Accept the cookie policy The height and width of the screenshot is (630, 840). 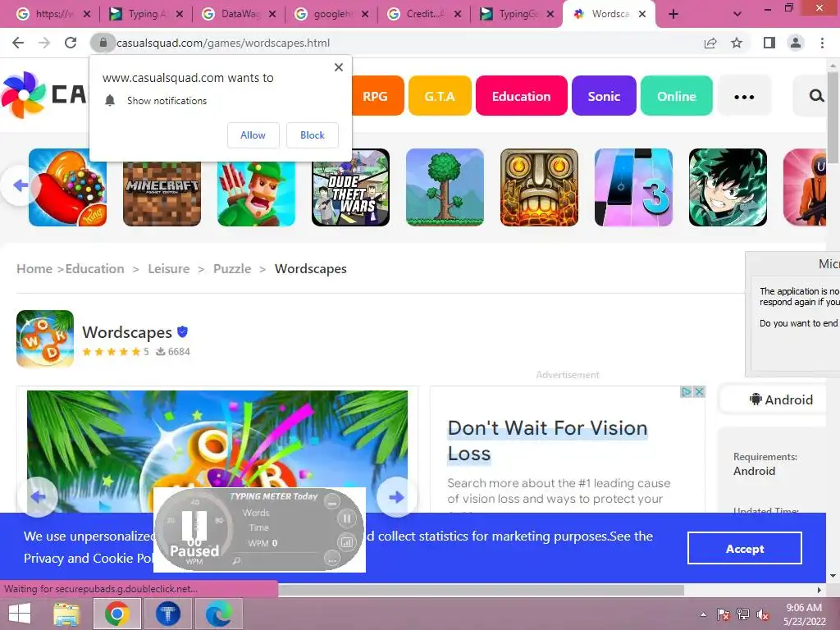pyautogui.click(x=745, y=548)
